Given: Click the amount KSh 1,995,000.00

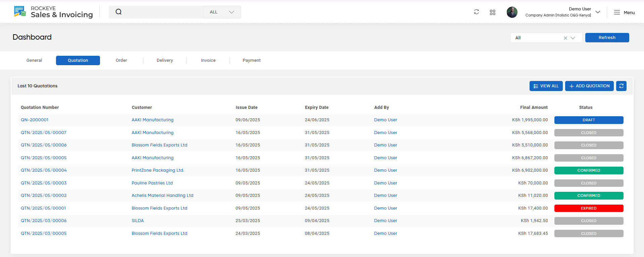Looking at the screenshot, I should [x=530, y=120].
